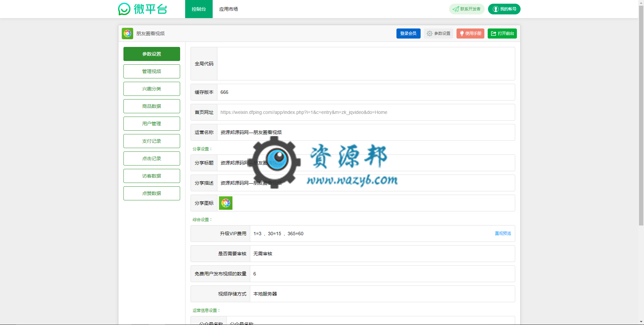Click the 直观预览 link
644x325 pixels.
click(x=503, y=234)
